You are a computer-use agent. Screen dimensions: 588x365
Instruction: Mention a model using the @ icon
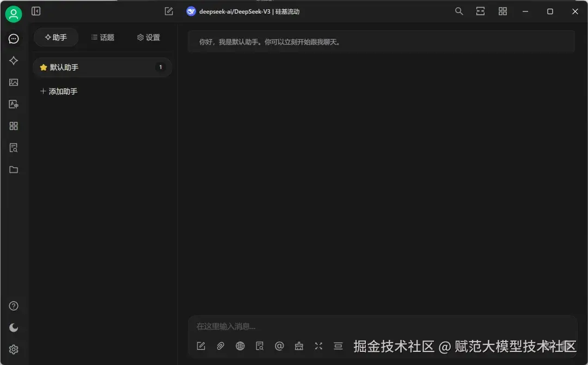tap(279, 346)
